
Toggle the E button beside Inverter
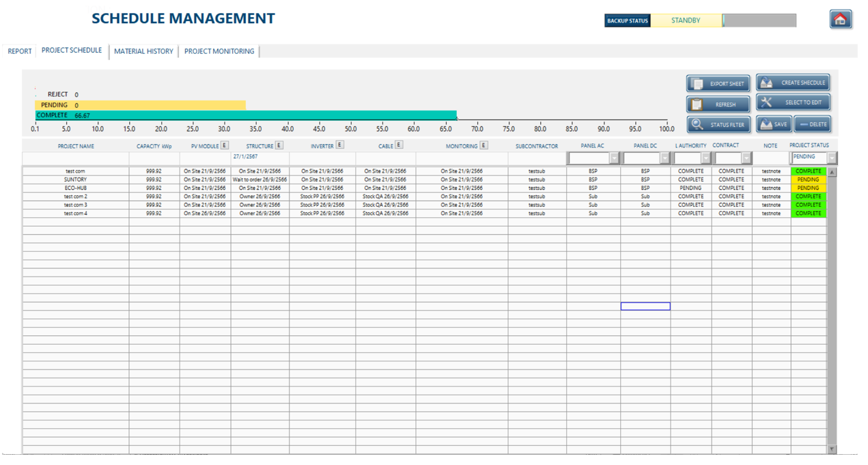tap(340, 145)
